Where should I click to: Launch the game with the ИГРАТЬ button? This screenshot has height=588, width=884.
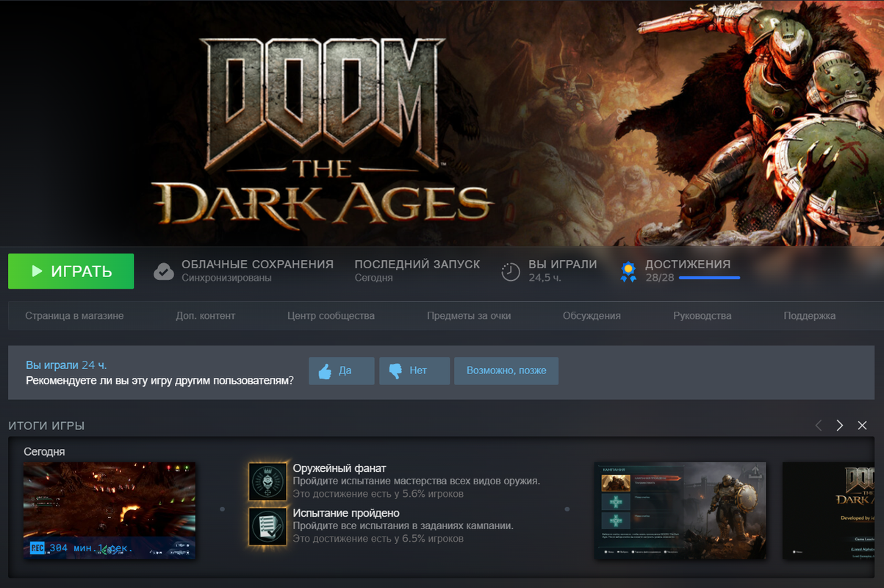(x=71, y=271)
